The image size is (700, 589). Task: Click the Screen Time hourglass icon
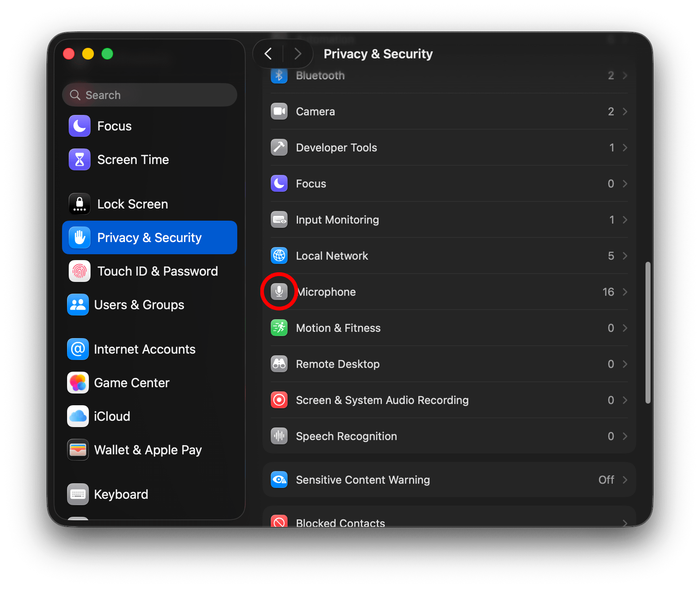(80, 159)
